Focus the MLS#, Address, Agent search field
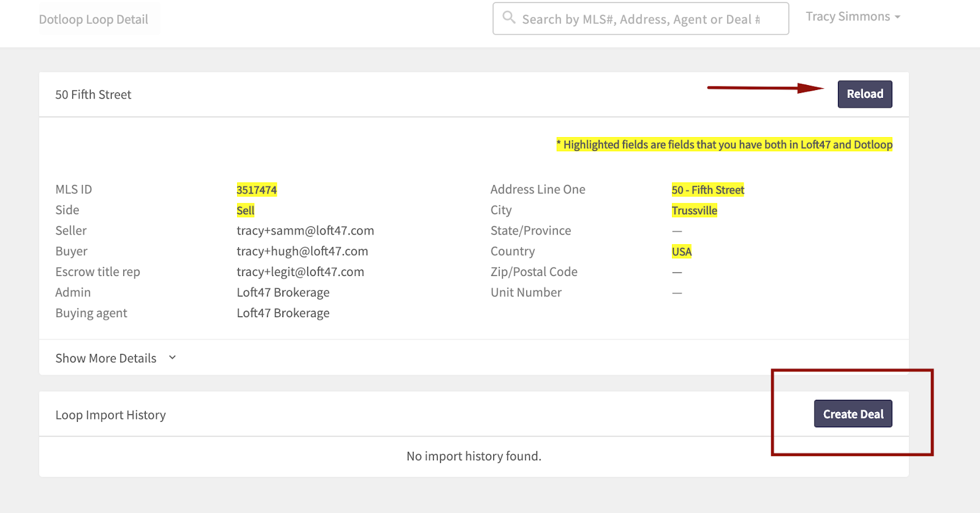The image size is (980, 513). tap(641, 19)
